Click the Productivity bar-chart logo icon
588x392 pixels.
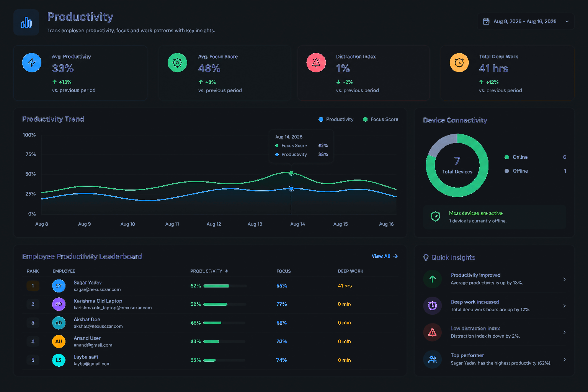click(26, 23)
